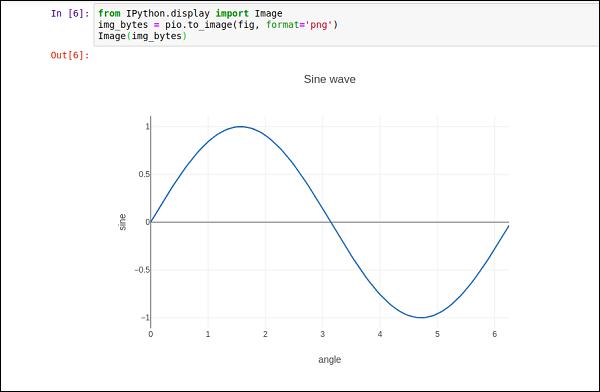Click the y-axis tick label −1

point(145,318)
